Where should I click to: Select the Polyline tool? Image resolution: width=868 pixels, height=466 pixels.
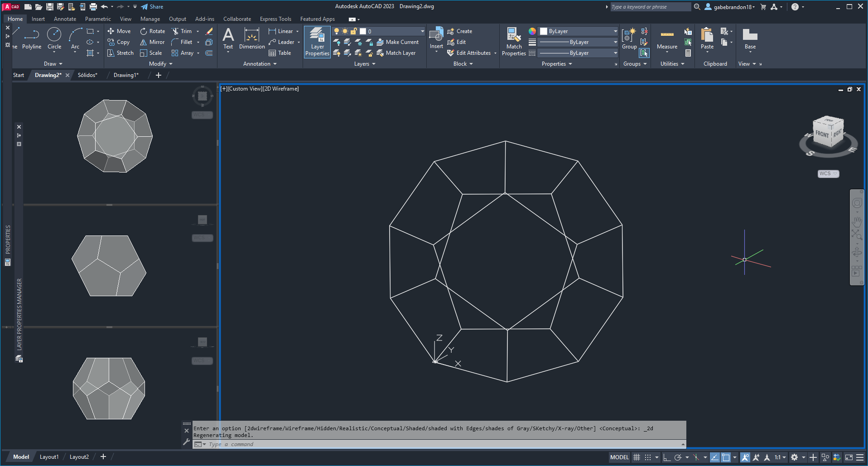pos(32,38)
